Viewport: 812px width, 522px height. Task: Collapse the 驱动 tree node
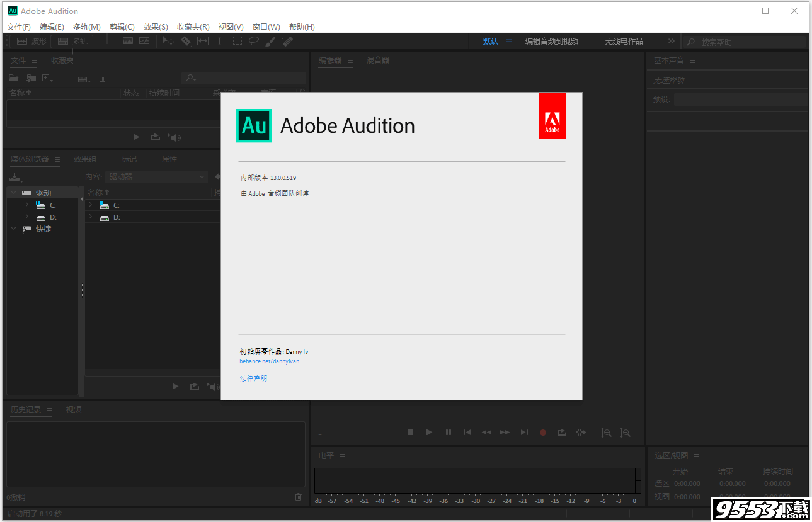click(14, 193)
